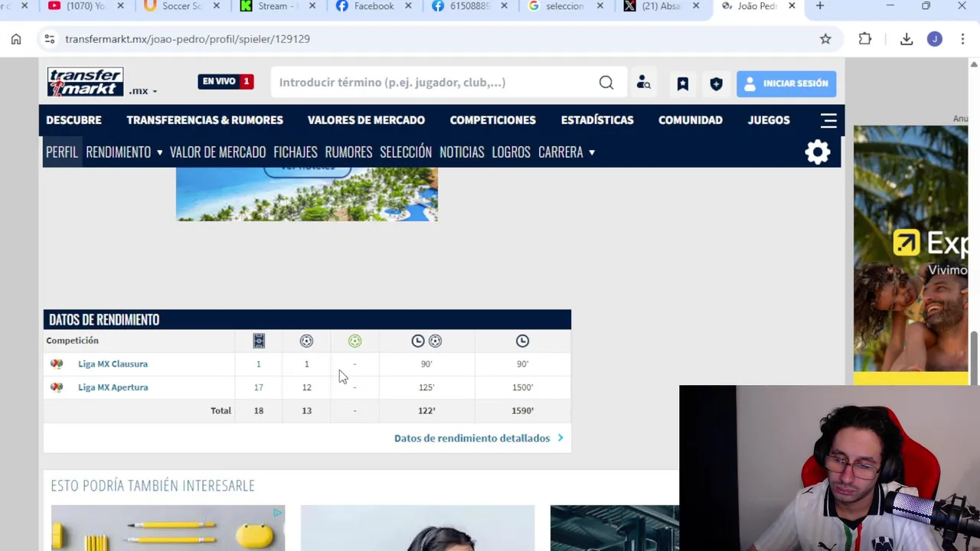980x551 pixels.
Task: Click Apertura appearances value 17
Action: (x=259, y=387)
